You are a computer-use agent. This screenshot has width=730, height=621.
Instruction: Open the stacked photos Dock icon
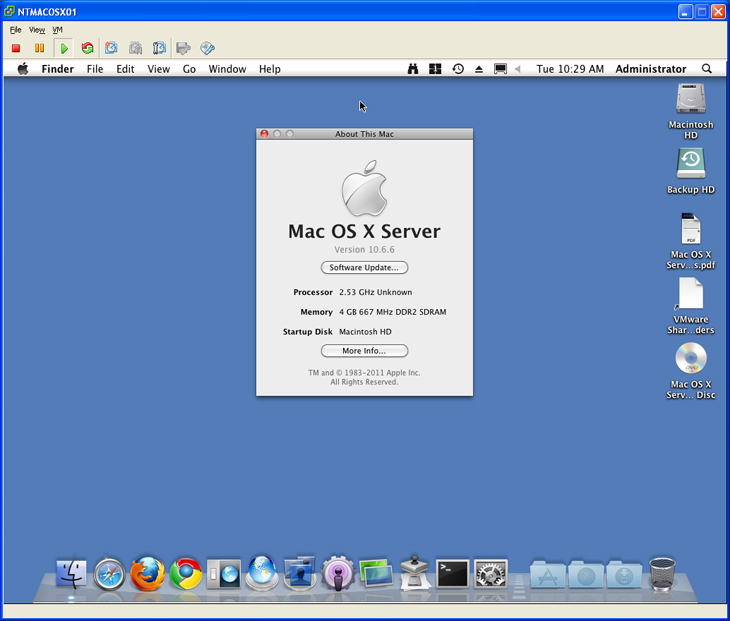[376, 574]
